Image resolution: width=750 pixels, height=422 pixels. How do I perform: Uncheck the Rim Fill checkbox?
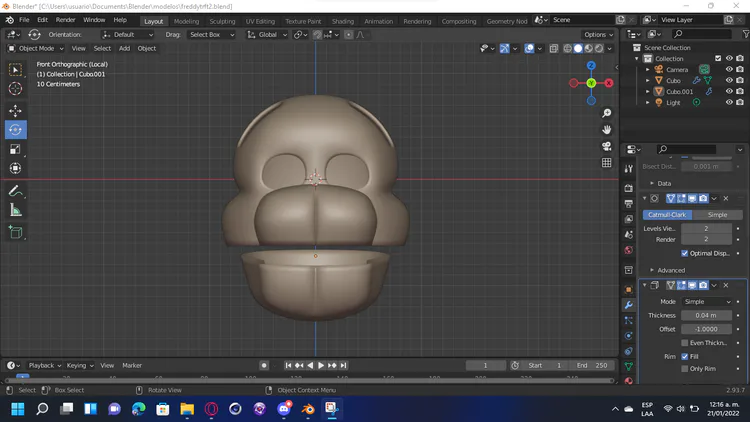click(x=684, y=356)
